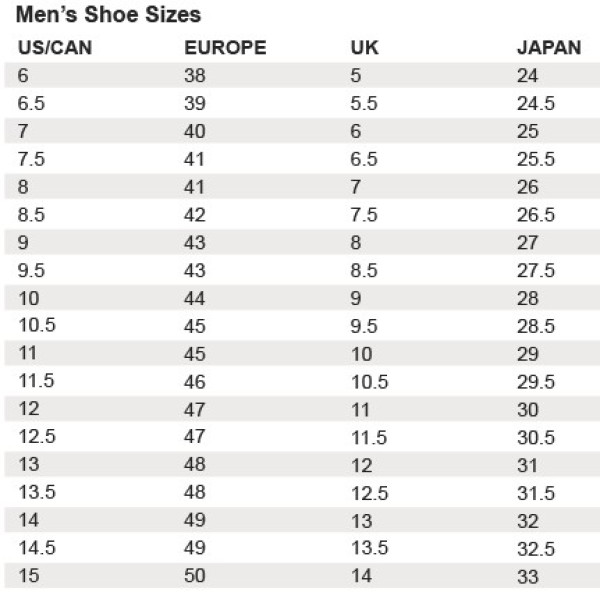Click UK size 11.5 cell
This screenshot has height=592, width=600.
pyautogui.click(x=369, y=437)
